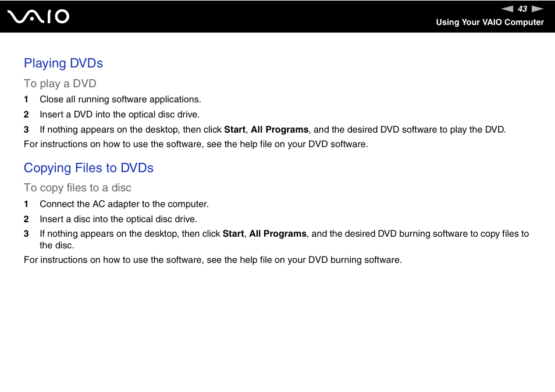The width and height of the screenshot is (555, 392).
Task: Select the 'Copying Files to DVDs' heading
Action: (88, 168)
